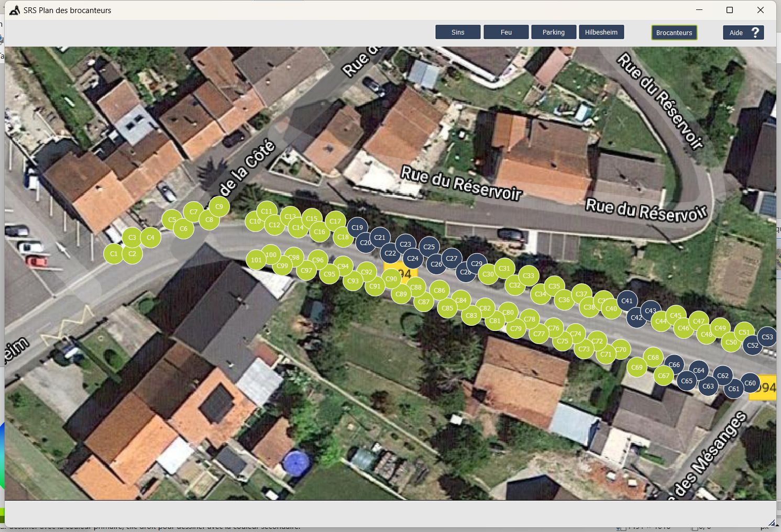
Task: Open the Hilbesheim map view
Action: coord(601,32)
